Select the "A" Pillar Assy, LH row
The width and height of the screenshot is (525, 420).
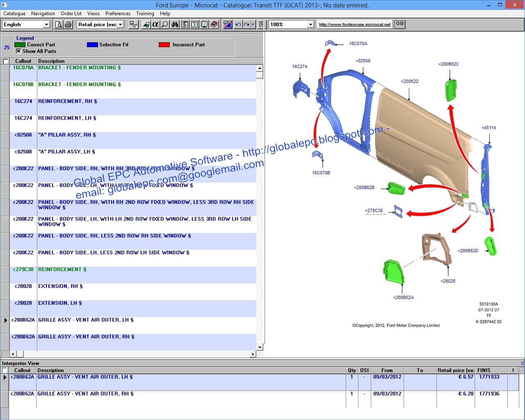[x=133, y=157]
